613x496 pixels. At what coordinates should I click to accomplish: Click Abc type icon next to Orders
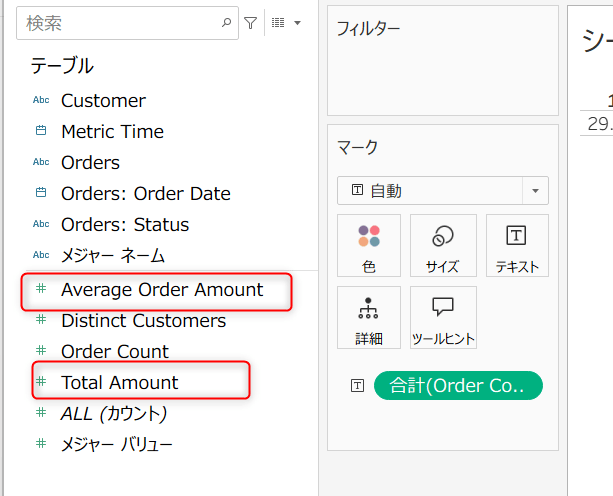pos(41,162)
